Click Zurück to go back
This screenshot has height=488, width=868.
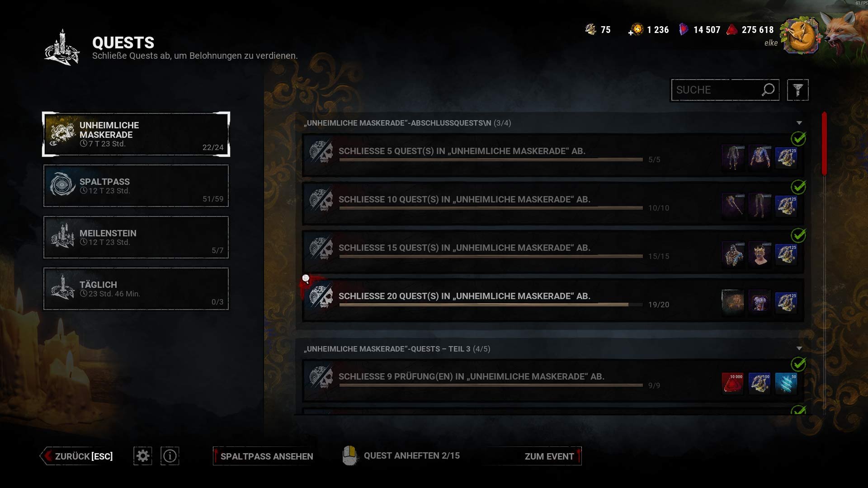tap(77, 456)
